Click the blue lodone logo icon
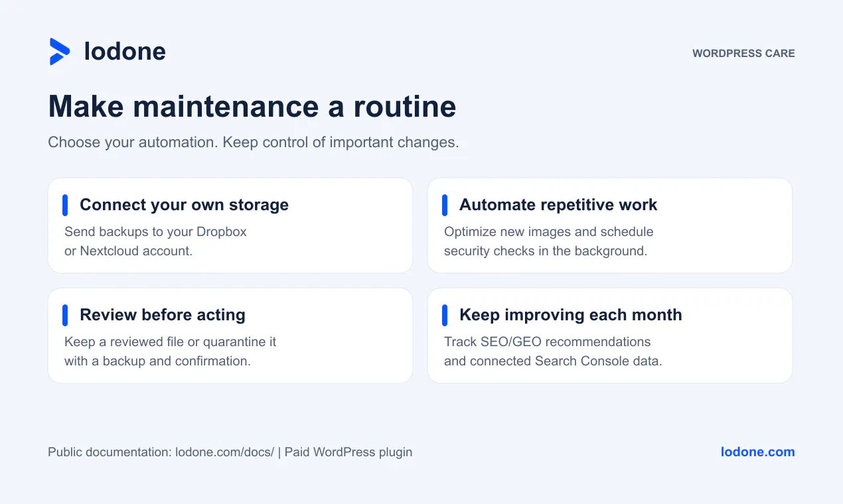The height and width of the screenshot is (504, 843). coord(60,52)
